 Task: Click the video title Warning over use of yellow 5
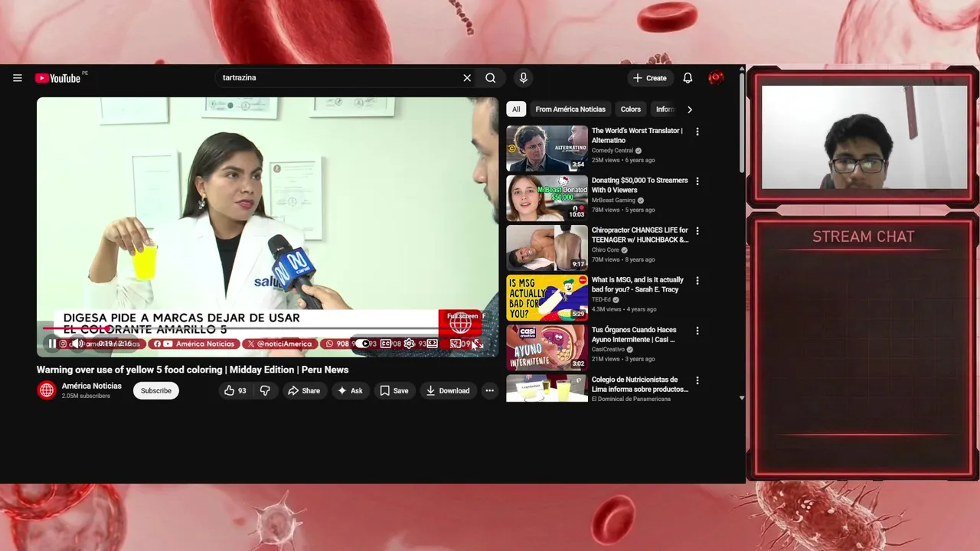pos(192,370)
